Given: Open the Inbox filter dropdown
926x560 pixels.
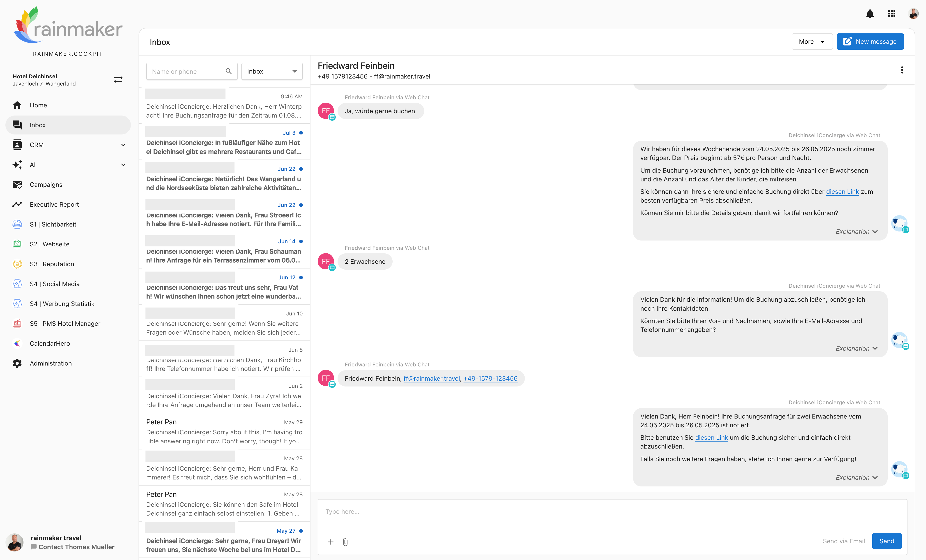Looking at the screenshot, I should coord(272,71).
